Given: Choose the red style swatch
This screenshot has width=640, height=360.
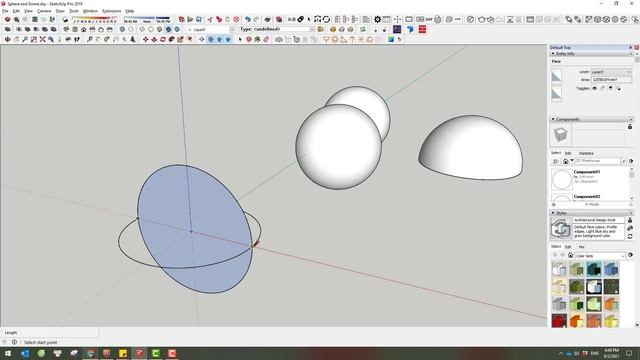Looking at the screenshot, I should pos(559,321).
